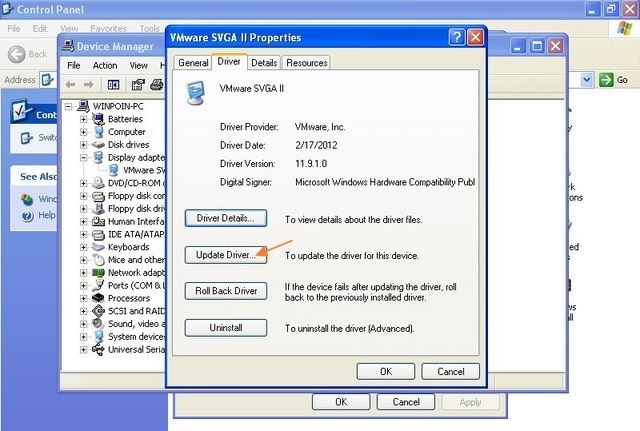Expand the Keyboards node
This screenshot has height=431, width=640.
tap(84, 247)
